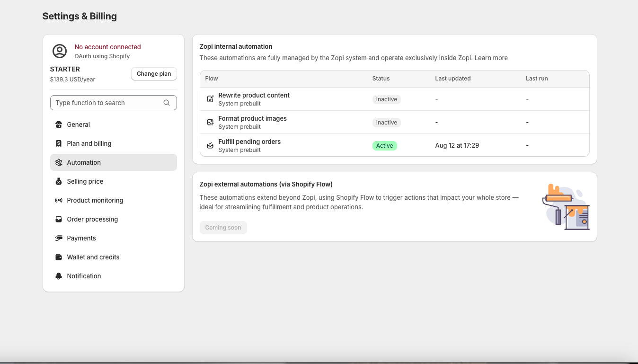
Task: Navigate to Payments settings
Action: point(114,238)
